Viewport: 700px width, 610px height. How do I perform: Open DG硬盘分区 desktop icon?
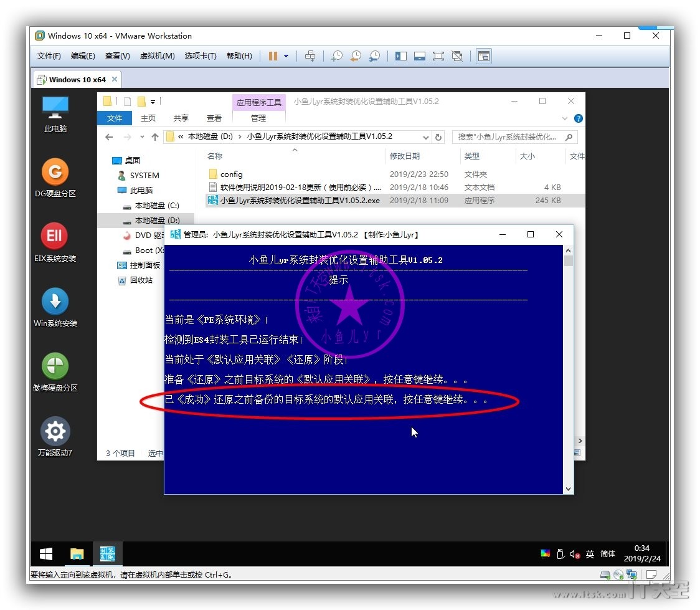click(55, 178)
